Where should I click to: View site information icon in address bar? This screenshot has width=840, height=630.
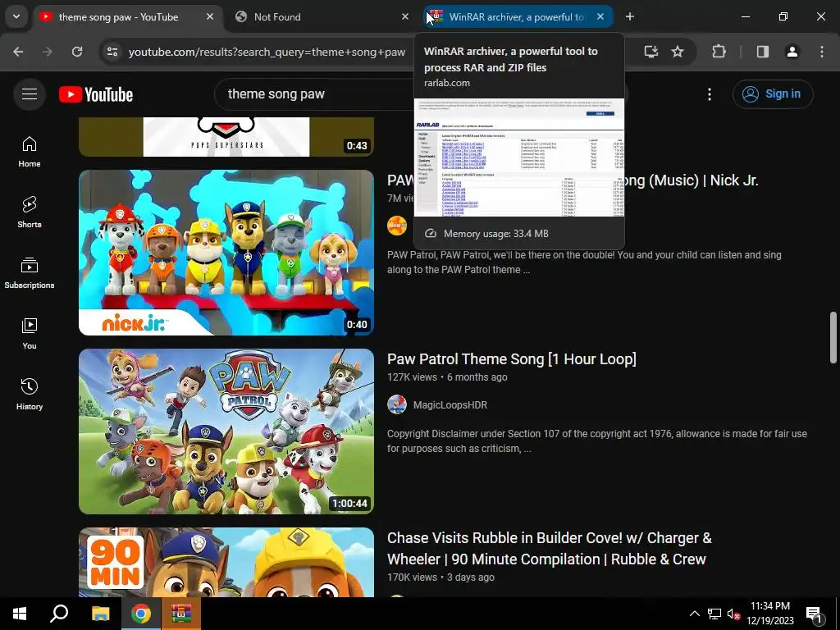tap(112, 52)
